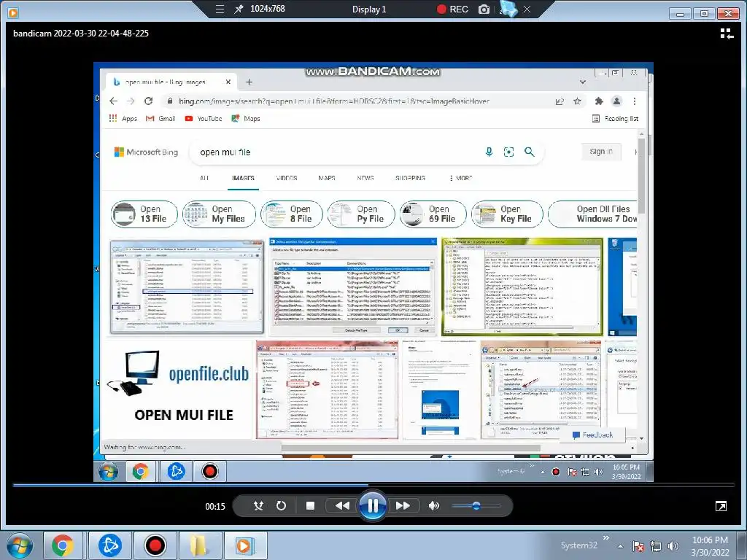Click the 10:06 PM taskbar clock
Image resolution: width=747 pixels, height=560 pixels.
[x=710, y=546]
